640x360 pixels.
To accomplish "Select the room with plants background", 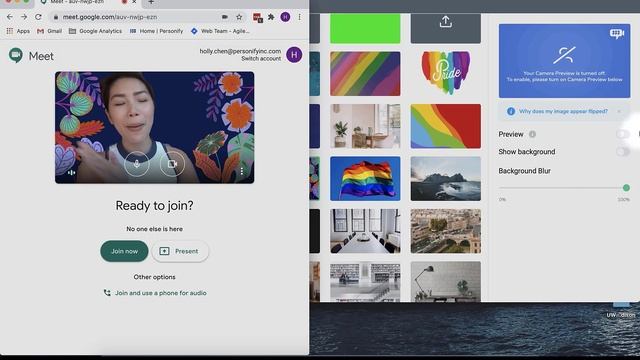I will (x=365, y=126).
